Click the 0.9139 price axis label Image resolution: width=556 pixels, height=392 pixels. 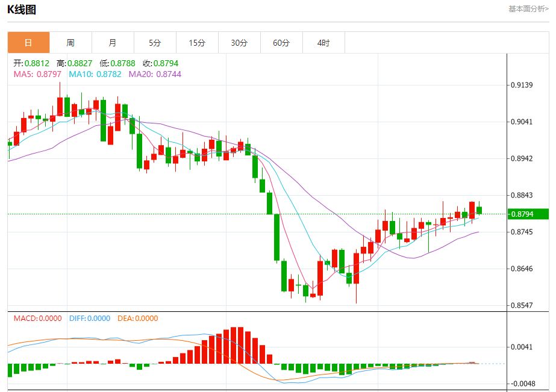(x=522, y=85)
